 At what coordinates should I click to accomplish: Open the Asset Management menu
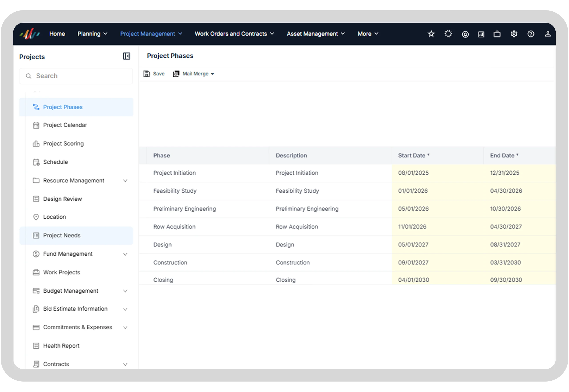point(316,34)
